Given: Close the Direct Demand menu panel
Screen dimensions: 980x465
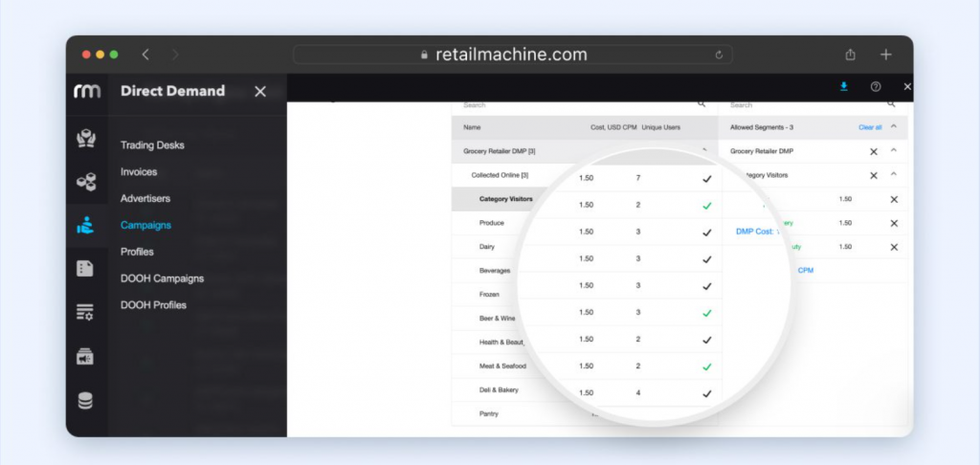Looking at the screenshot, I should point(260,92).
